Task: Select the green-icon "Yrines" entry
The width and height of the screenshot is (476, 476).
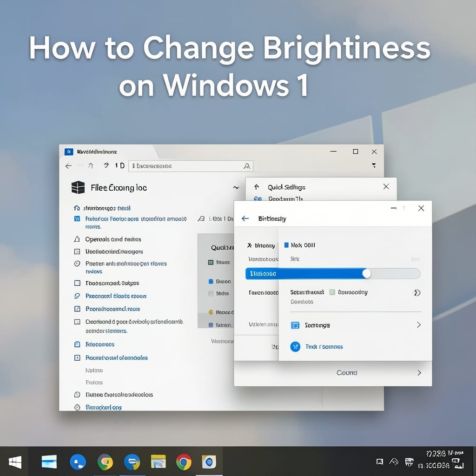Action: coord(219,262)
